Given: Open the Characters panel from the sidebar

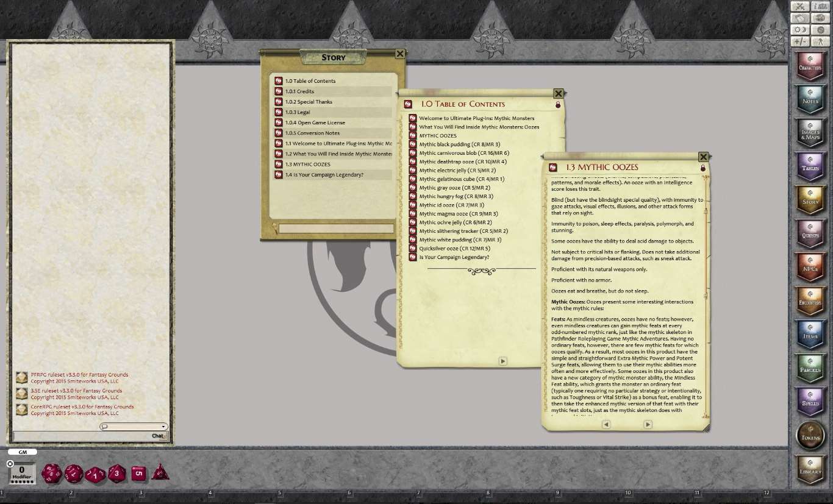Looking at the screenshot, I should (x=810, y=66).
